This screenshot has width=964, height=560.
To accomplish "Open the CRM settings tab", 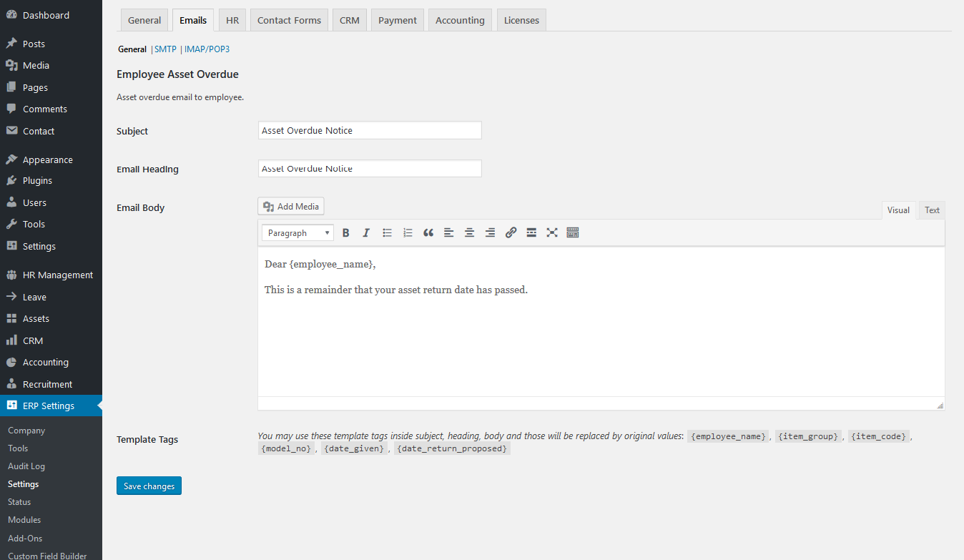I will click(350, 20).
